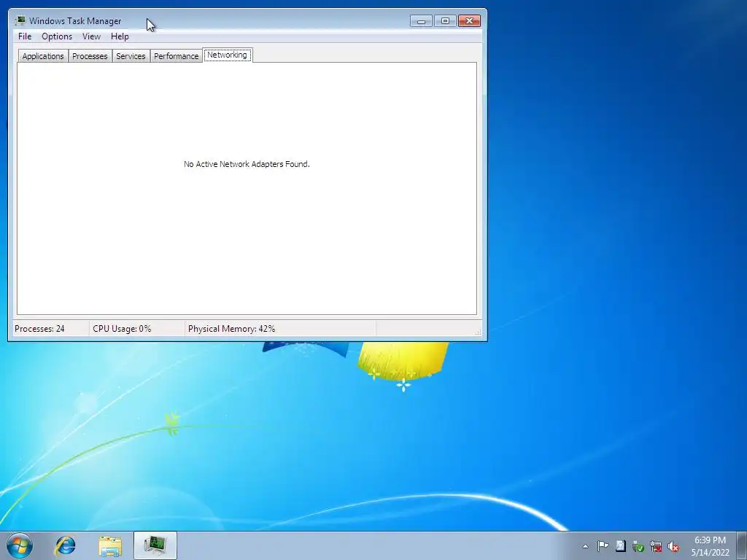Click the Task Manager title bar icon
747x560 pixels.
coord(20,20)
